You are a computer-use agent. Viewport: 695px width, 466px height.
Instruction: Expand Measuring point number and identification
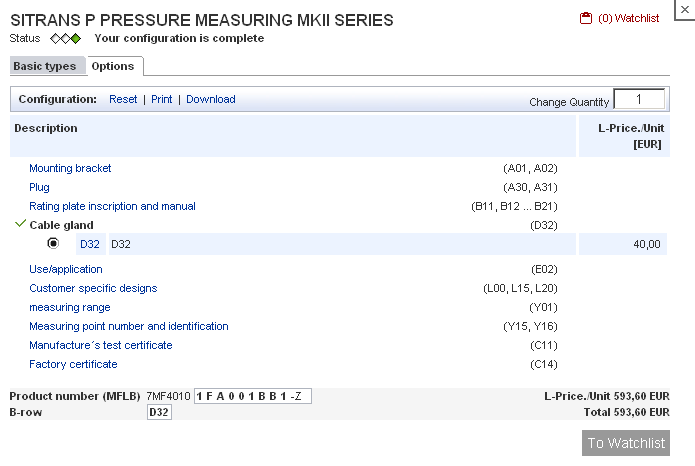point(129,327)
